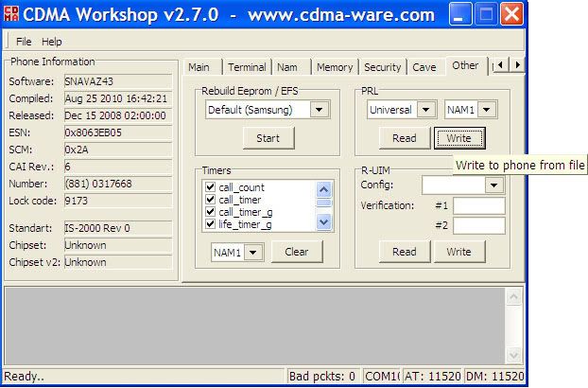Uncheck the call_timer_g checkbox

click(x=211, y=212)
